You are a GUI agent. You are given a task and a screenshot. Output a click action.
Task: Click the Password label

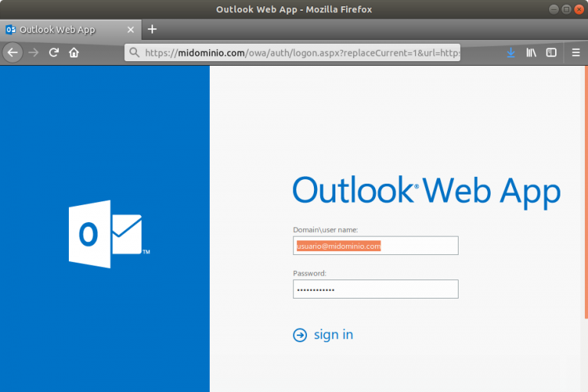309,273
